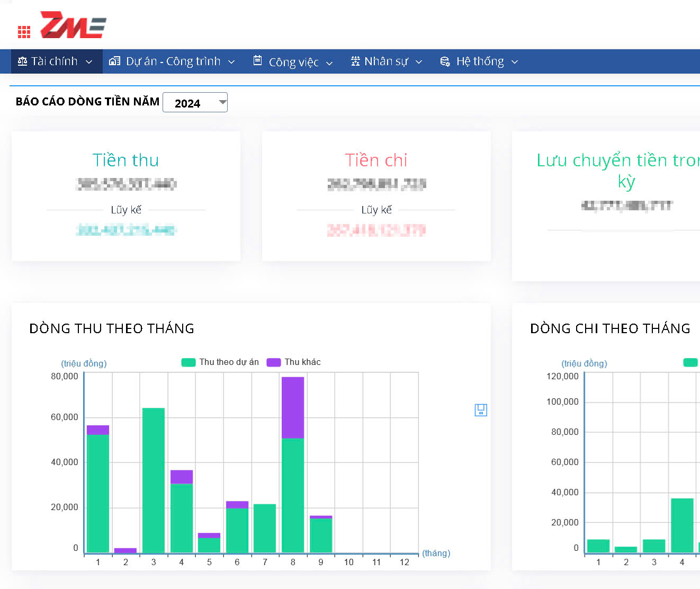Click the purple Thu khác legend swatch

click(274, 362)
